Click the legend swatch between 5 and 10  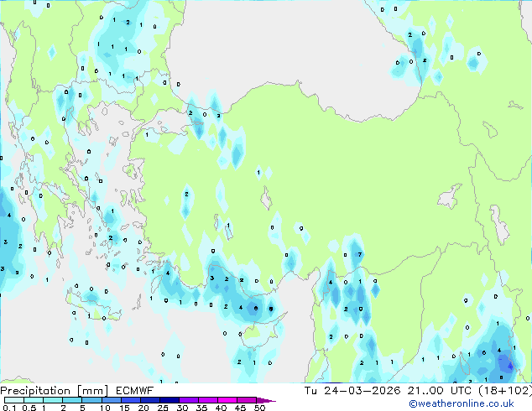(x=91, y=400)
